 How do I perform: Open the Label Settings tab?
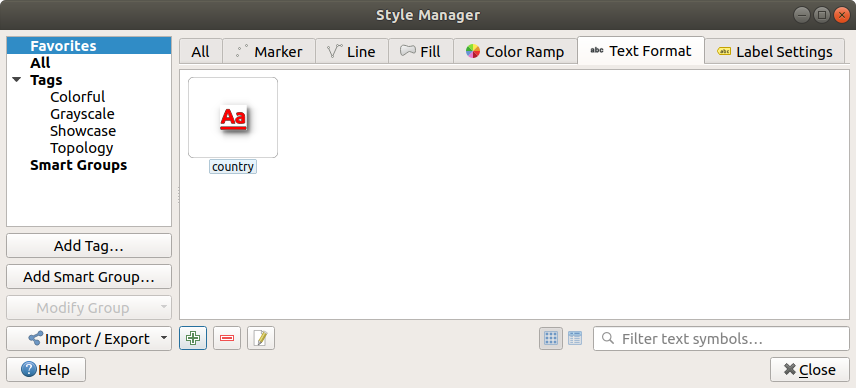pos(774,51)
